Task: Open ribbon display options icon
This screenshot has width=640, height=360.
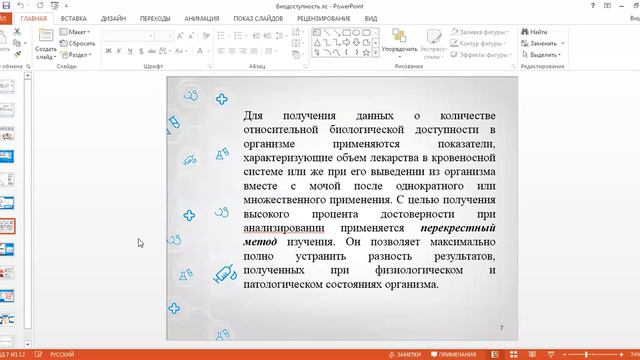Action: 607,5
